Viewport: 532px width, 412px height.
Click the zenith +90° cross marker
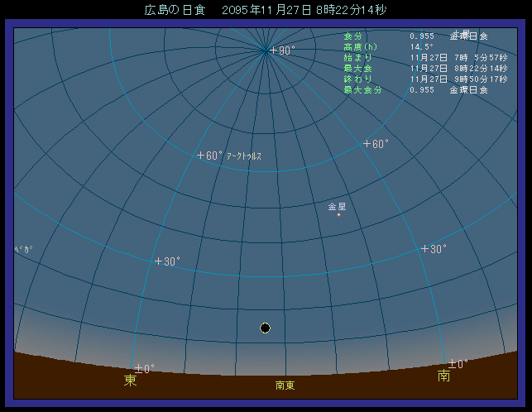point(274,50)
